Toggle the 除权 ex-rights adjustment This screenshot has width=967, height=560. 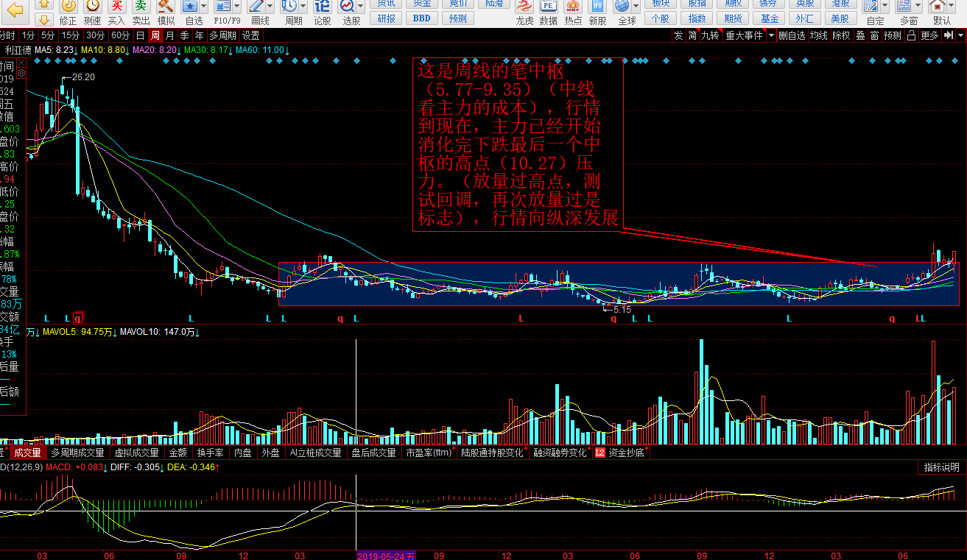point(841,35)
